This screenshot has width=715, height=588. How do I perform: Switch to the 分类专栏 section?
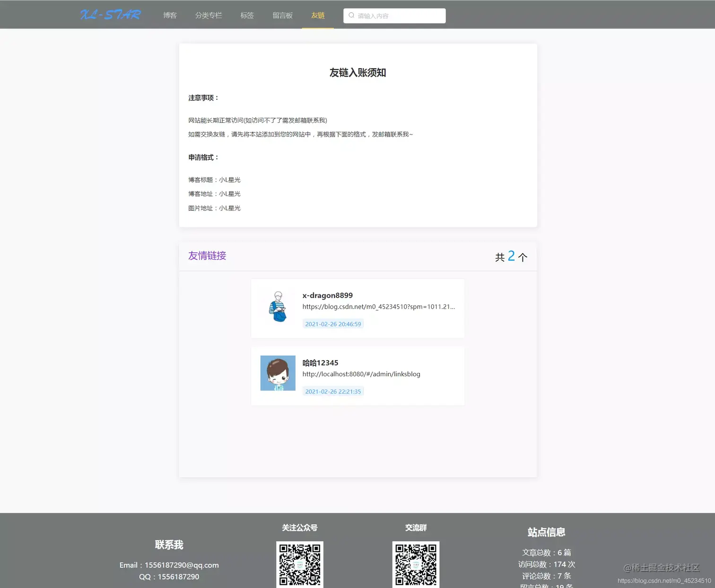[x=209, y=15]
